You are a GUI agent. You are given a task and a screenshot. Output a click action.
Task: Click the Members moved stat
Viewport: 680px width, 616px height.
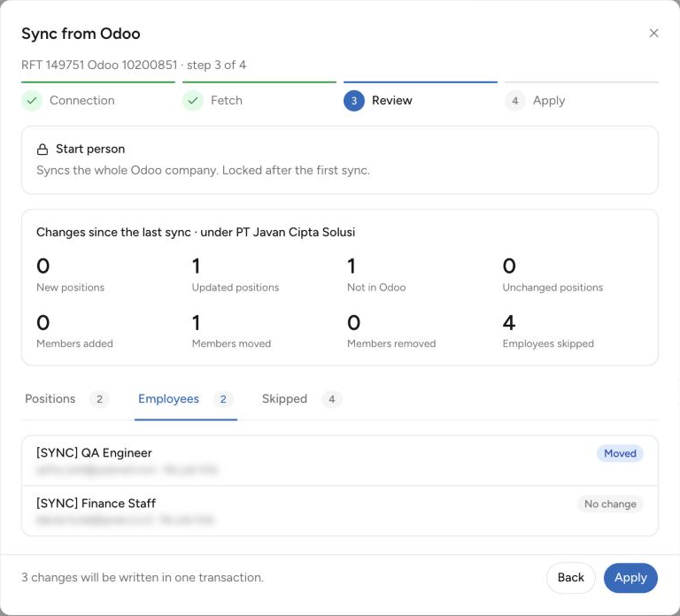click(231, 332)
